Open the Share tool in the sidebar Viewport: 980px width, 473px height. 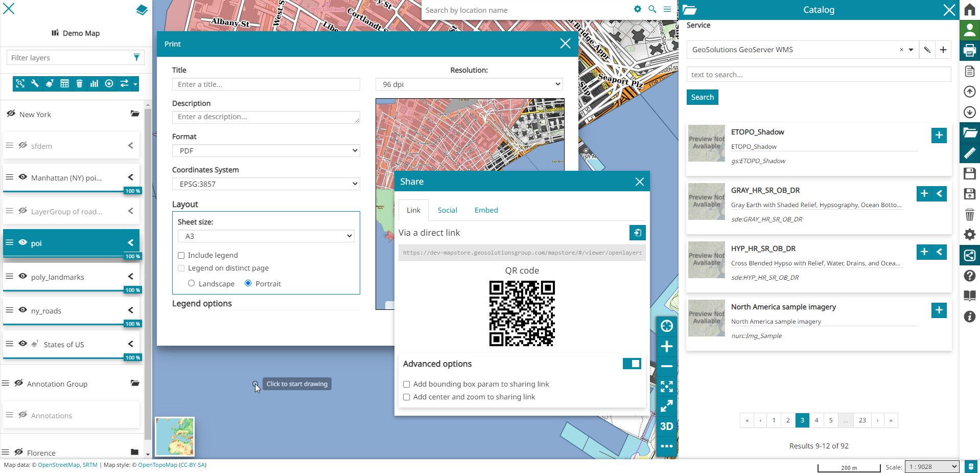pyautogui.click(x=970, y=255)
